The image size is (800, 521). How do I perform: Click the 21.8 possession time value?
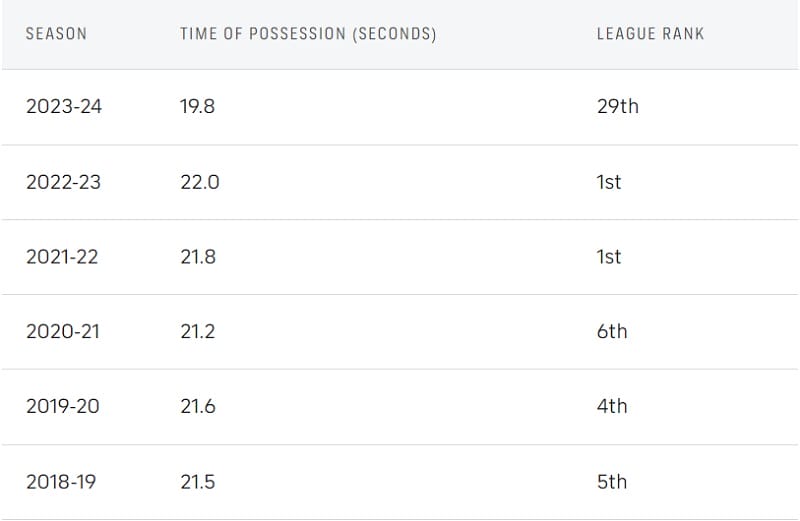198,257
